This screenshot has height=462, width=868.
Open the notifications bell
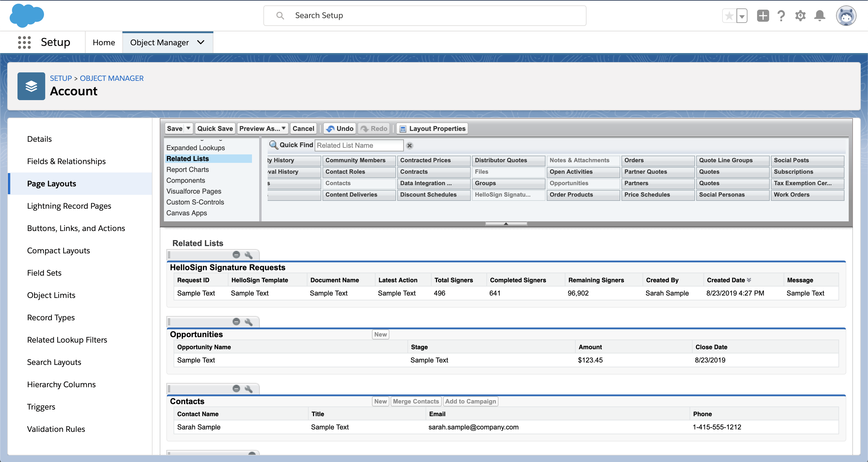[819, 16]
